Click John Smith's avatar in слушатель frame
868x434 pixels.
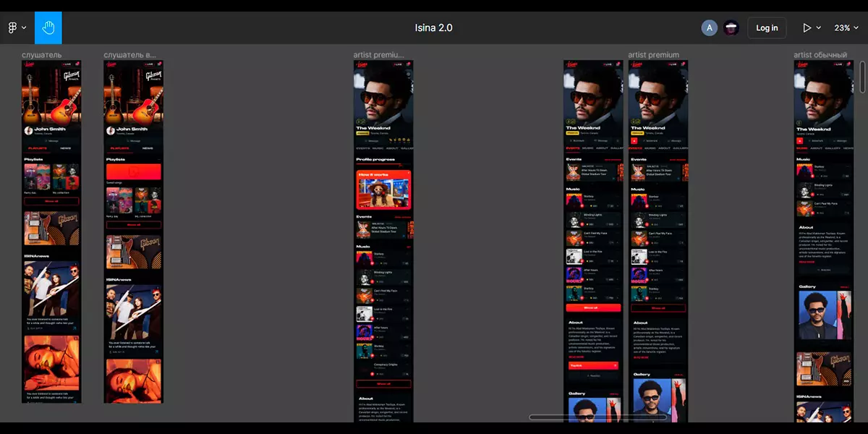coord(29,131)
